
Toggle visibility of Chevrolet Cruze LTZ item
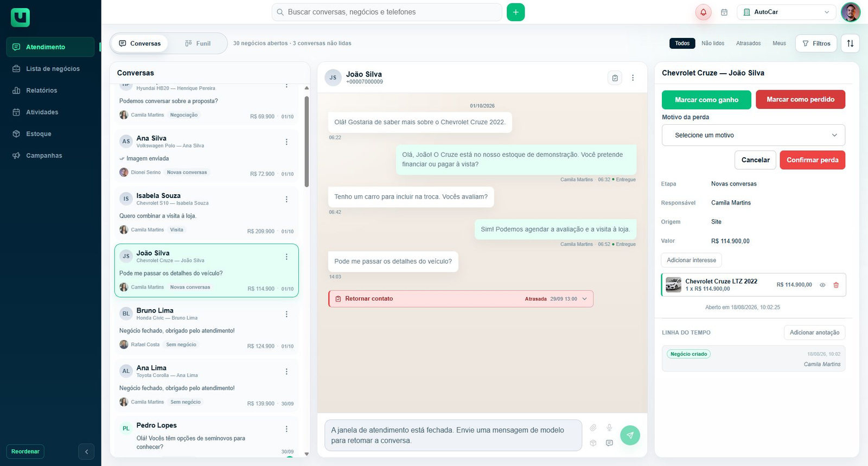[x=822, y=285]
